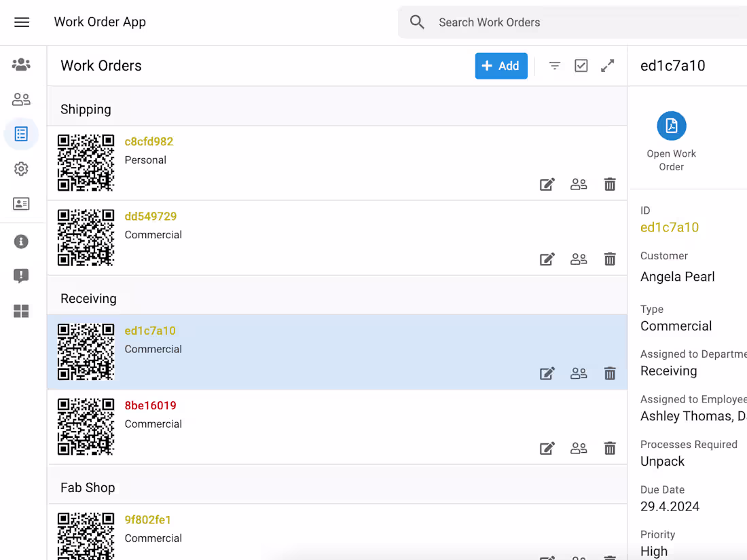Image resolution: width=747 pixels, height=560 pixels.
Task: Open the dashboard grid sidebar icon
Action: [x=21, y=311]
